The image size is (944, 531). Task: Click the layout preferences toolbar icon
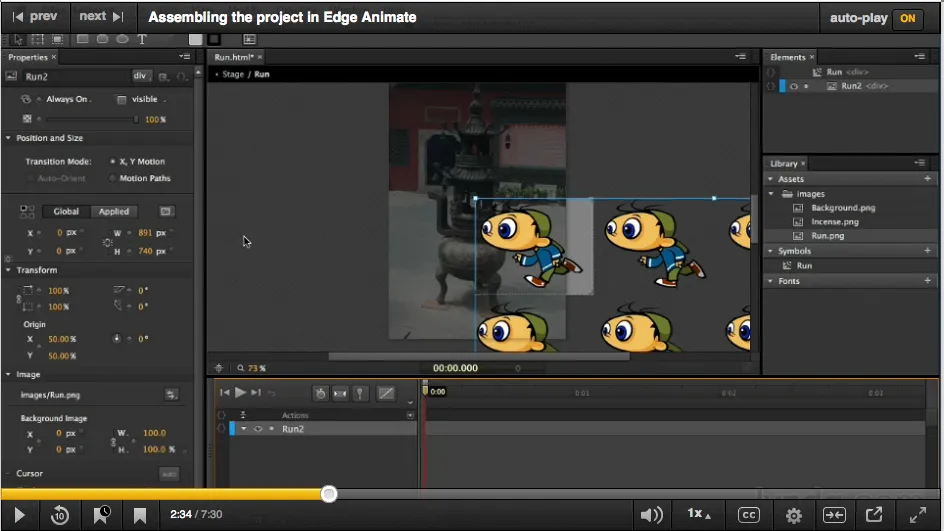click(249, 39)
